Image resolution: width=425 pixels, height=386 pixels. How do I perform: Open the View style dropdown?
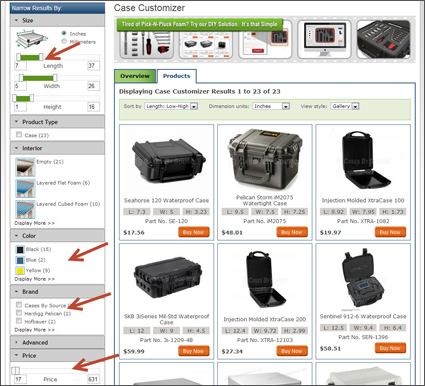(345, 106)
